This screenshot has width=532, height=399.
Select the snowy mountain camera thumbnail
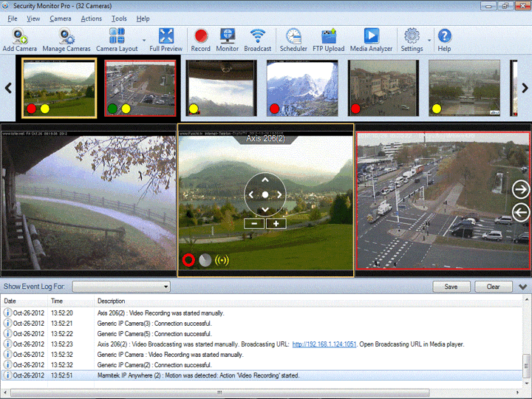pyautogui.click(x=302, y=88)
